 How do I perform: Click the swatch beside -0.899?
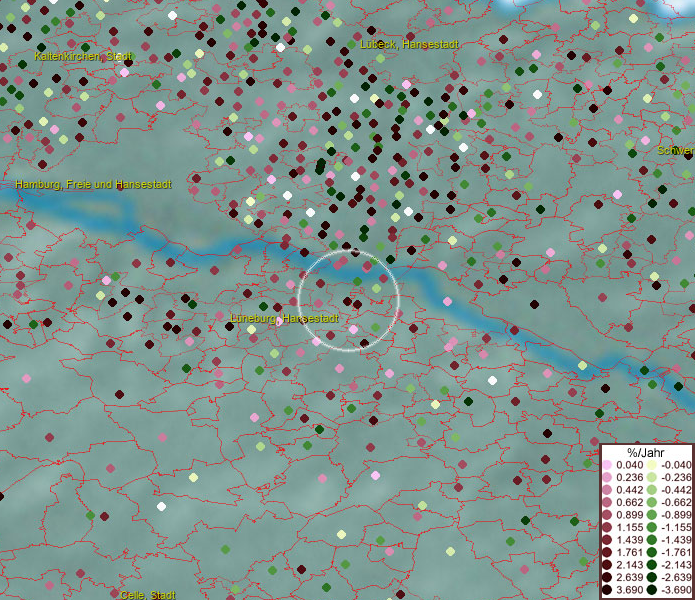(x=652, y=515)
